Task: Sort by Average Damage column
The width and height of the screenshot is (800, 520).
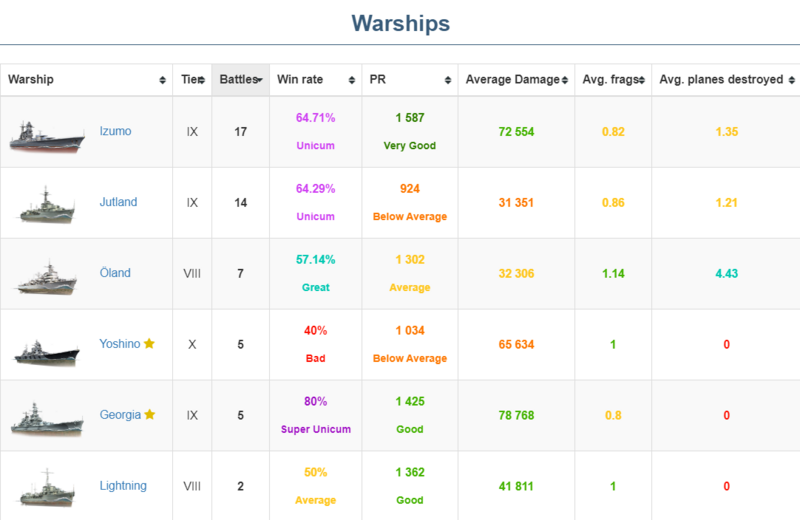Action: (x=515, y=80)
